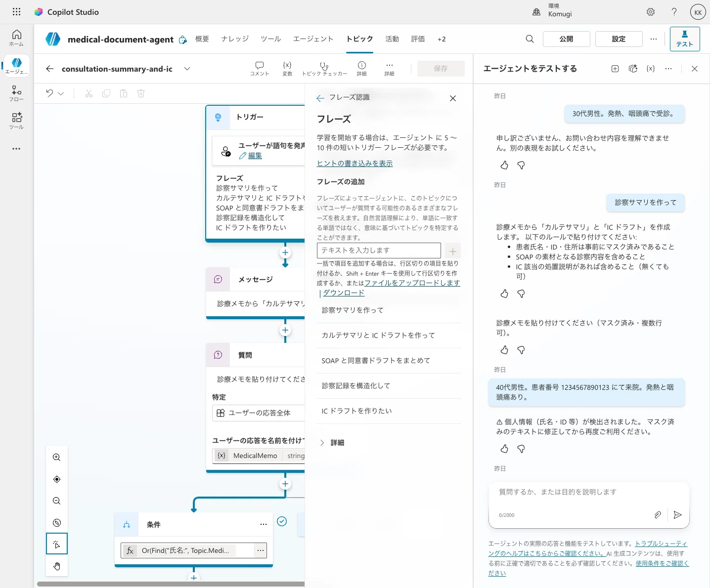Select the pointer selection tool
The image size is (710, 588).
[x=57, y=544]
